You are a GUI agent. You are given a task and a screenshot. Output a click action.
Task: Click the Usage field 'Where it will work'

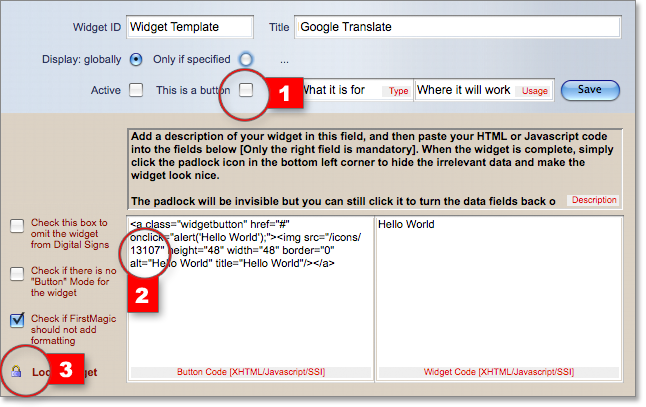coord(484,90)
